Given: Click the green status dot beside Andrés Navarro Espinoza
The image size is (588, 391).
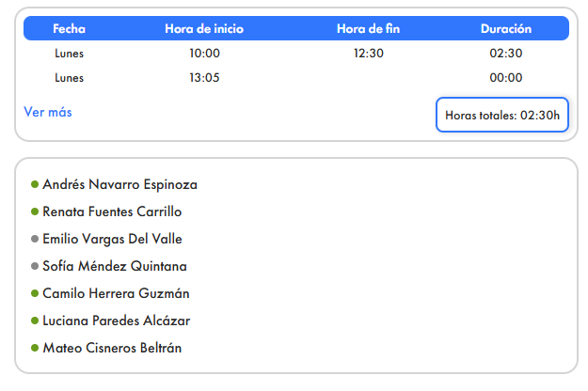Looking at the screenshot, I should tap(35, 185).
